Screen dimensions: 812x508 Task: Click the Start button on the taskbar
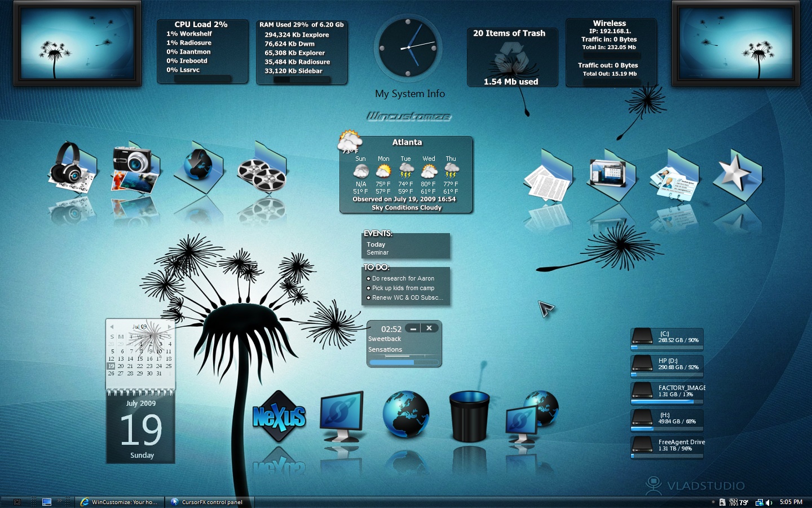(17, 502)
